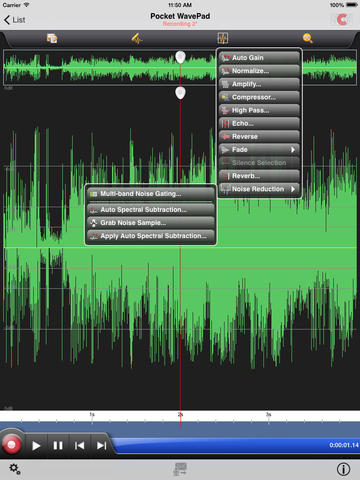Open the Reverb... effect
The height and width of the screenshot is (480, 360).
(x=259, y=176)
